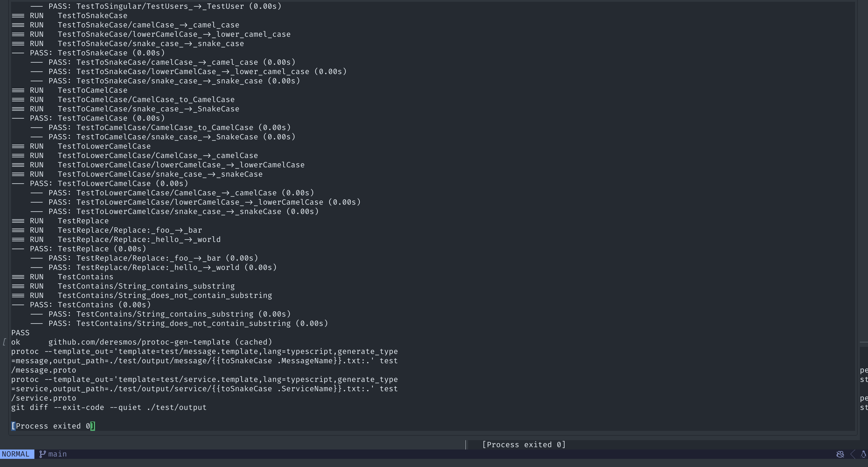Screen dimensions: 868x467
Task: Click the left chevron separator in the statusline
Action: coord(853,454)
